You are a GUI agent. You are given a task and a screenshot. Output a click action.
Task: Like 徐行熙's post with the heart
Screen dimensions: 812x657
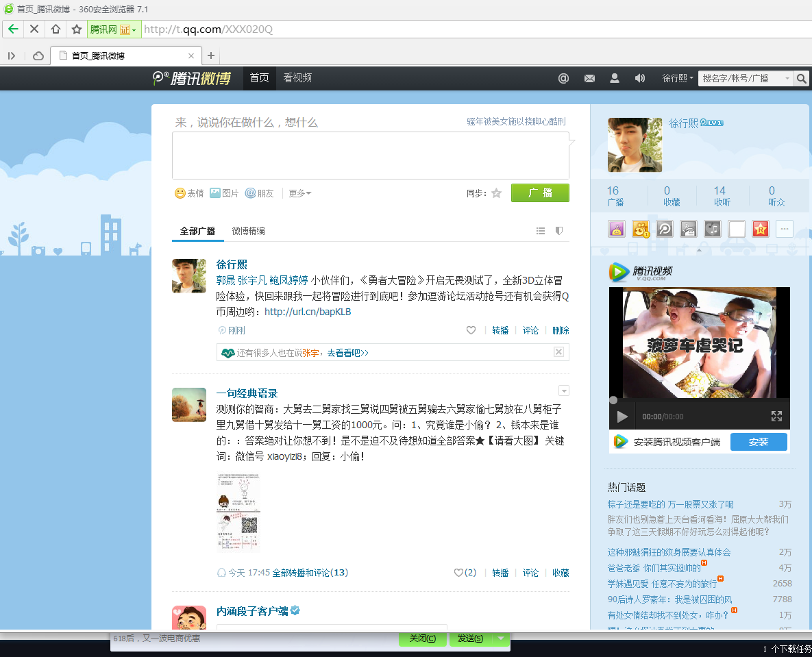(x=471, y=330)
